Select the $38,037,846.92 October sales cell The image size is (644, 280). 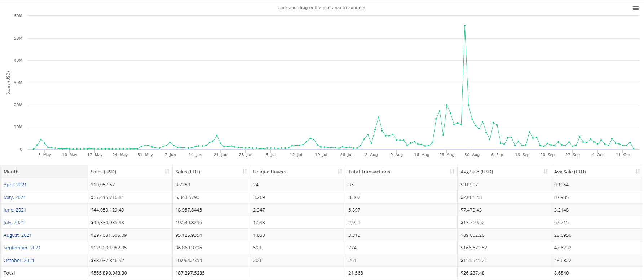coord(130,260)
